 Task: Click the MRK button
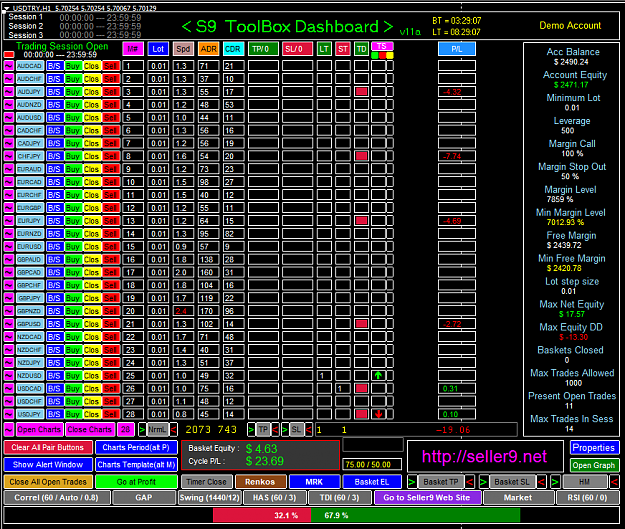pos(314,482)
